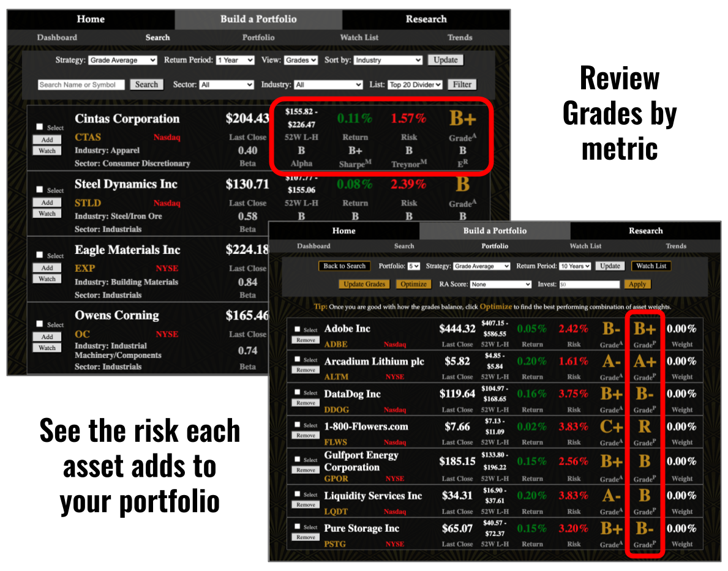Add Cintas Corporation using the Add button
The image size is (728, 571).
coord(47,140)
